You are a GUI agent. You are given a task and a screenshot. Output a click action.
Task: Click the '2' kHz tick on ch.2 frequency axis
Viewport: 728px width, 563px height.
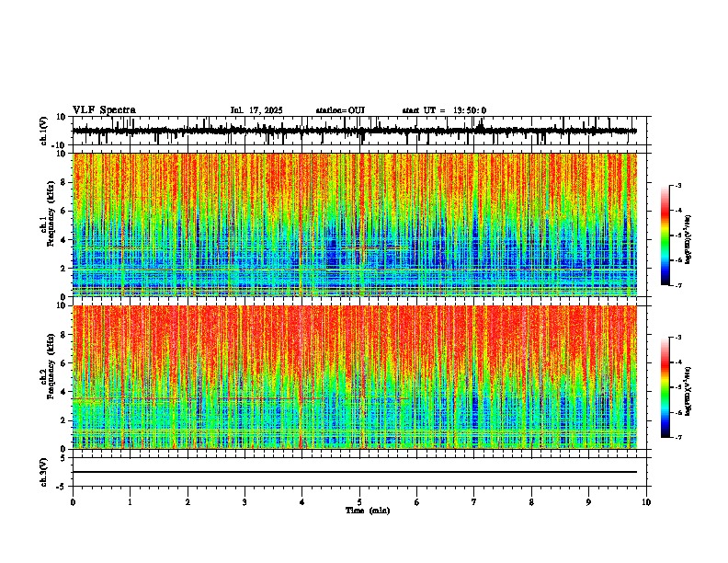(x=63, y=420)
